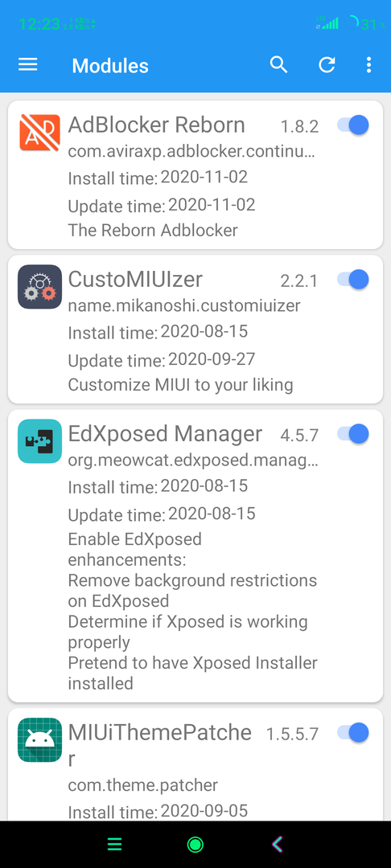The image size is (391, 868).
Task: Open the AdBlocker Reborn module title
Action: point(157,125)
